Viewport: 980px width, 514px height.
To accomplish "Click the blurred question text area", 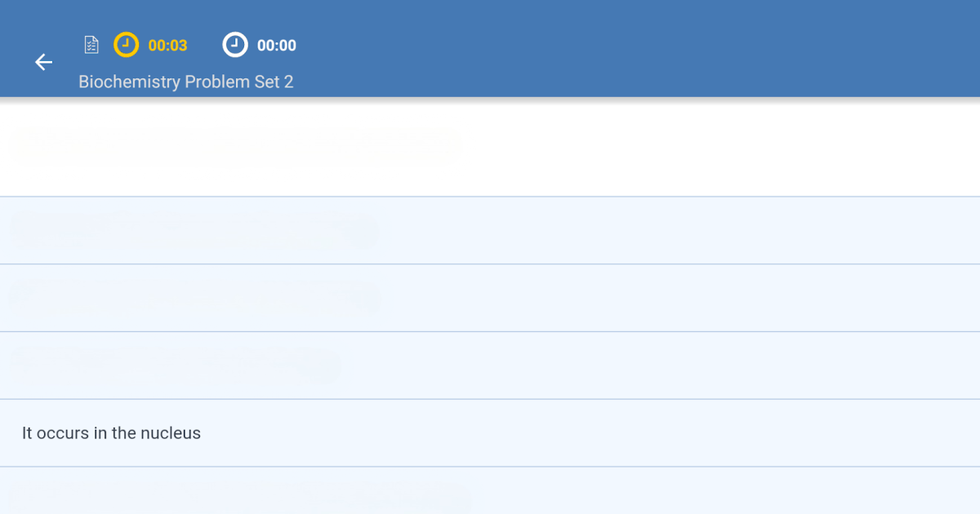I will tap(237, 147).
